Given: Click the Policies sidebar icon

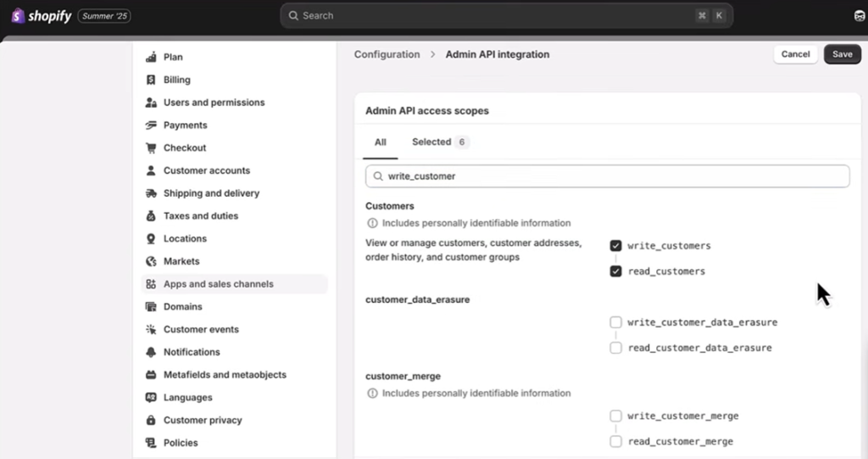Looking at the screenshot, I should (x=151, y=444).
